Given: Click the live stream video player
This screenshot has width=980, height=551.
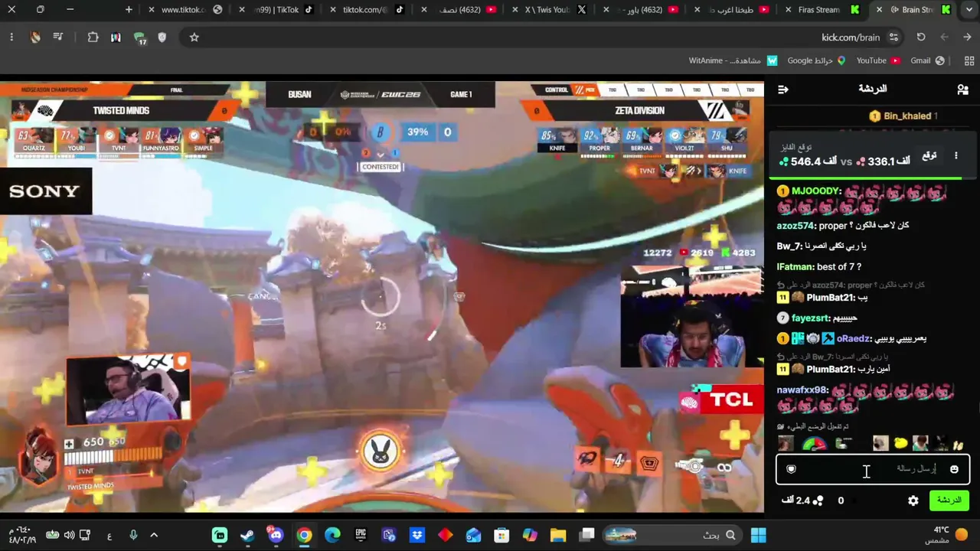Looking at the screenshot, I should pos(382,297).
